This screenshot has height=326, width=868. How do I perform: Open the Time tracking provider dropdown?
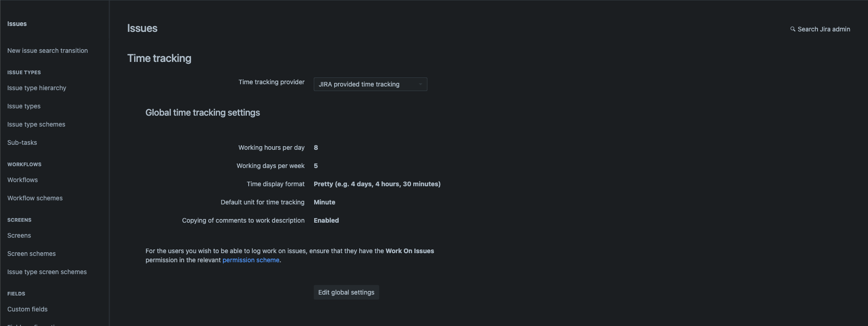(x=370, y=84)
